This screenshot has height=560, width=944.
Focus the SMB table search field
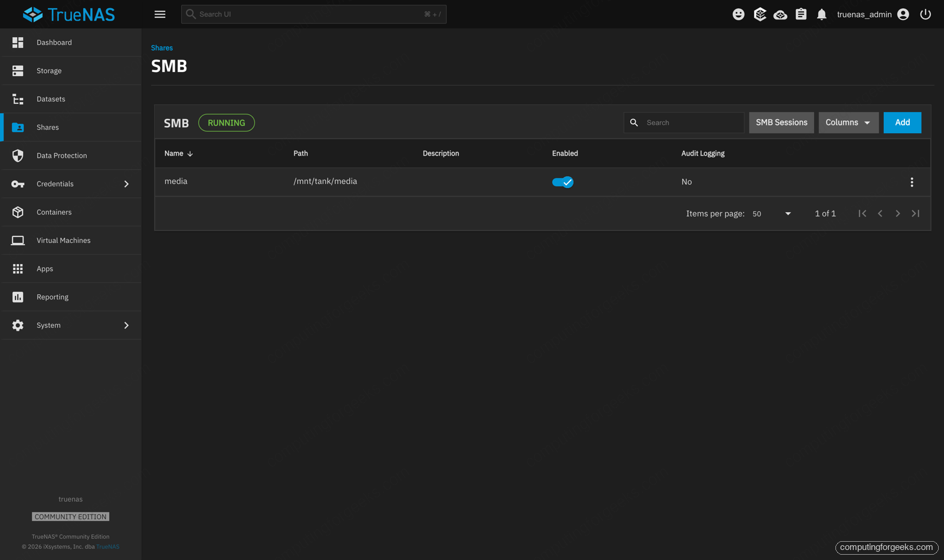pyautogui.click(x=684, y=123)
